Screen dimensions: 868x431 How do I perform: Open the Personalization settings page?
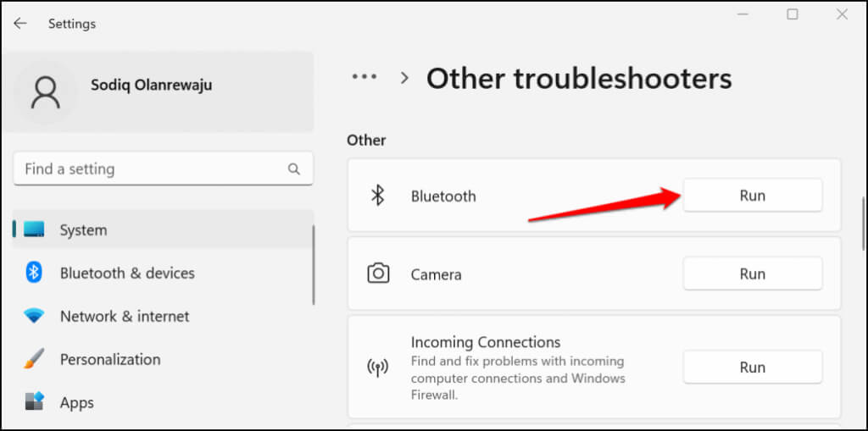click(110, 359)
